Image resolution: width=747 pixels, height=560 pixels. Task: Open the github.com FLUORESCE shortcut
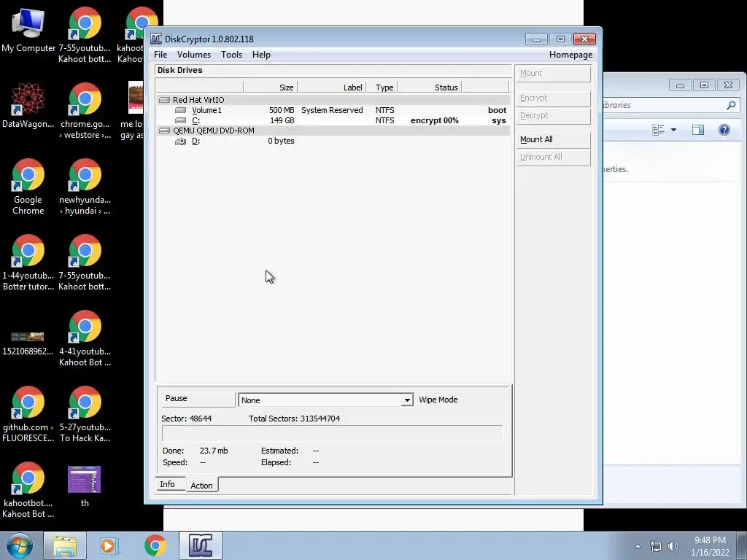pos(28,414)
